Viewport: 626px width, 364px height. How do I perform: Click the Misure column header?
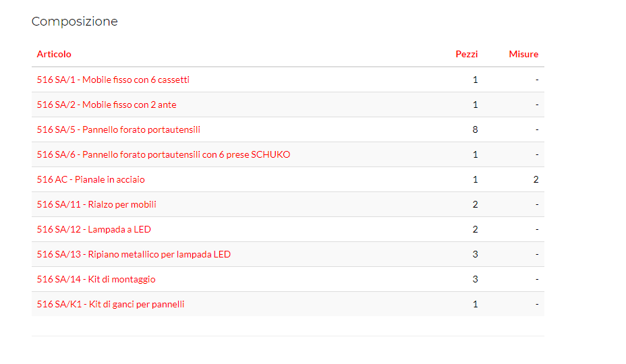tap(523, 54)
